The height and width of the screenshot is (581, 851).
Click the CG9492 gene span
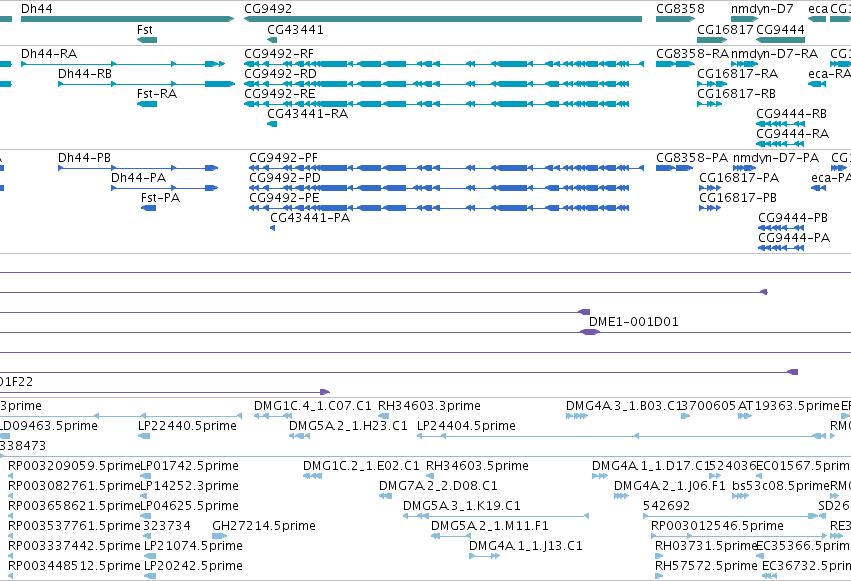443,19
